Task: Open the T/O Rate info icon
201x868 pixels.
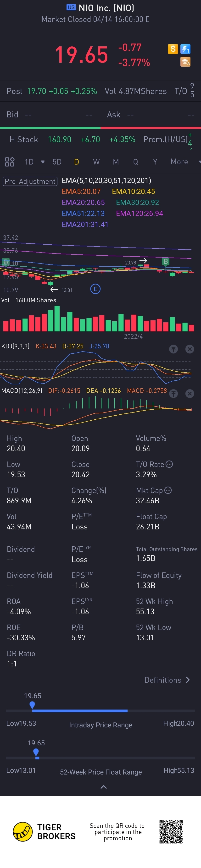Action: pyautogui.click(x=169, y=464)
